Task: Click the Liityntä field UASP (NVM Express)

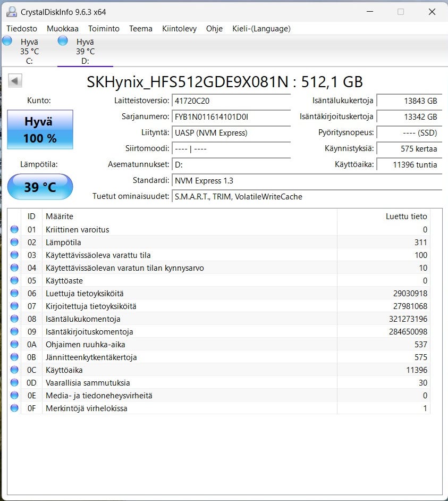Action: click(231, 132)
